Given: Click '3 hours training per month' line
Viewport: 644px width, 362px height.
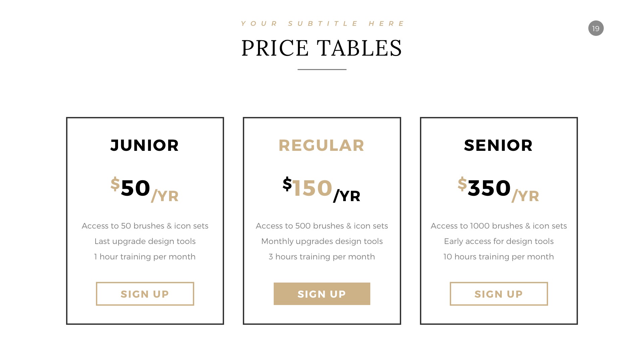Looking at the screenshot, I should (322, 257).
